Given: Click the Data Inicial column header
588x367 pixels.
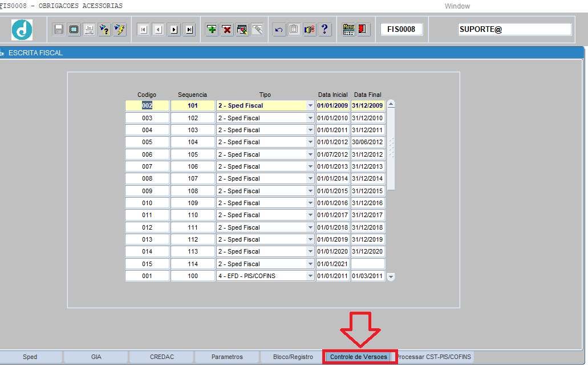Looking at the screenshot, I should click(332, 95).
